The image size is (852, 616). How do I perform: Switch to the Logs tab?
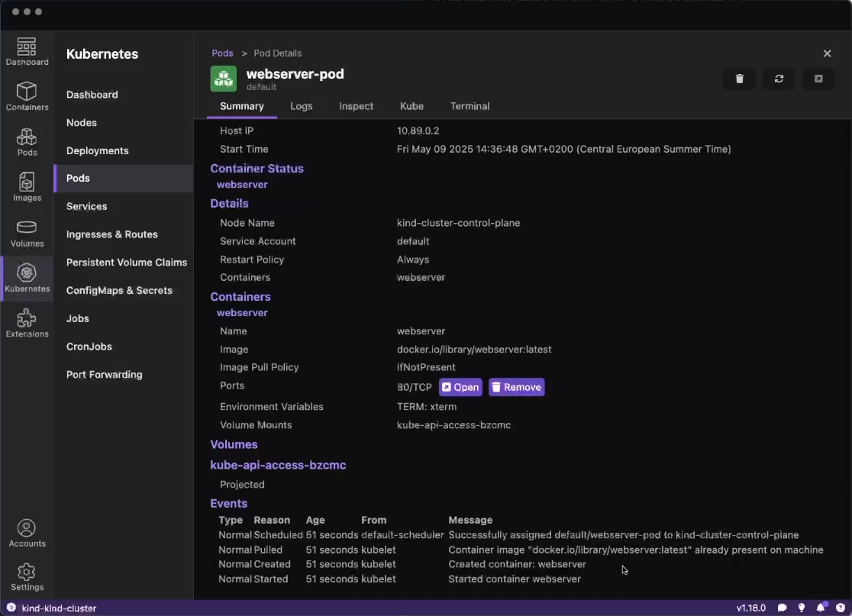click(301, 106)
